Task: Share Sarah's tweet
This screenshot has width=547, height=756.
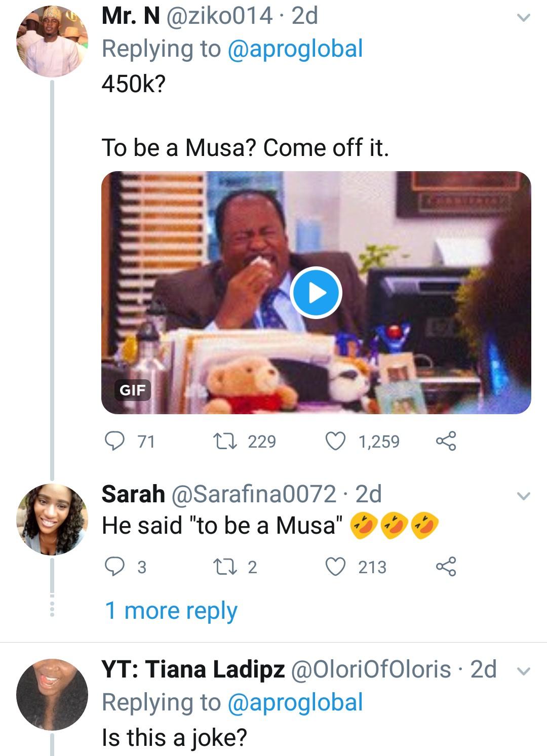Action: point(446,567)
